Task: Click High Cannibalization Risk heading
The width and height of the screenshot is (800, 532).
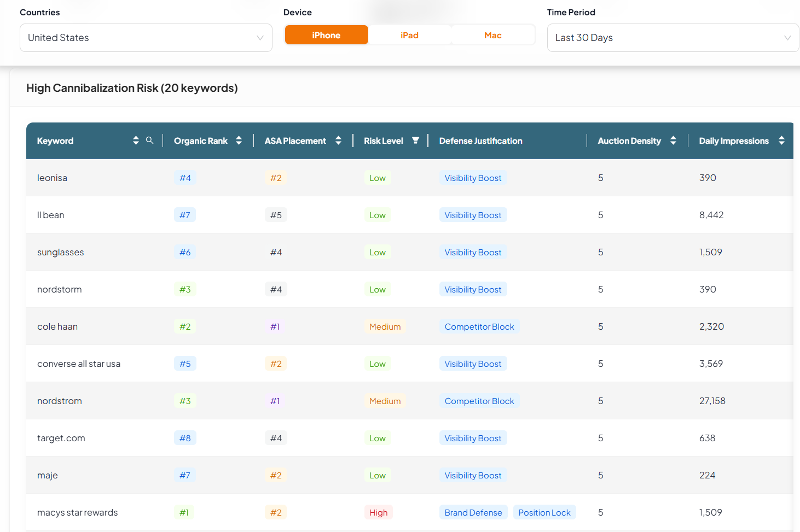Action: [132, 88]
